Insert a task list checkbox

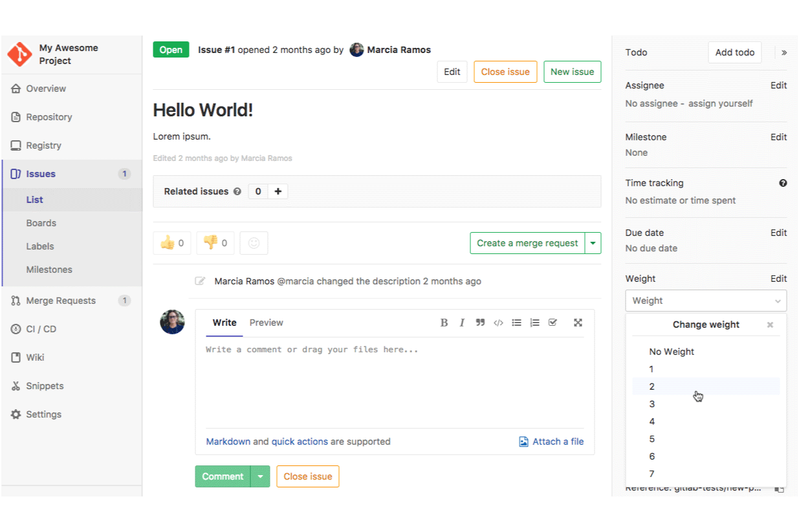(553, 323)
